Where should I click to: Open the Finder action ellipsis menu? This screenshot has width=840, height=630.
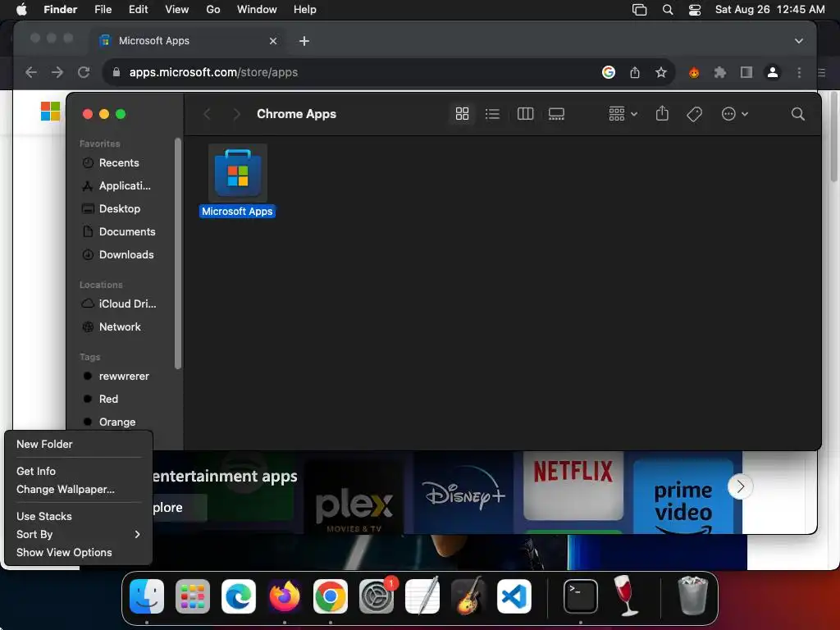[x=734, y=113]
